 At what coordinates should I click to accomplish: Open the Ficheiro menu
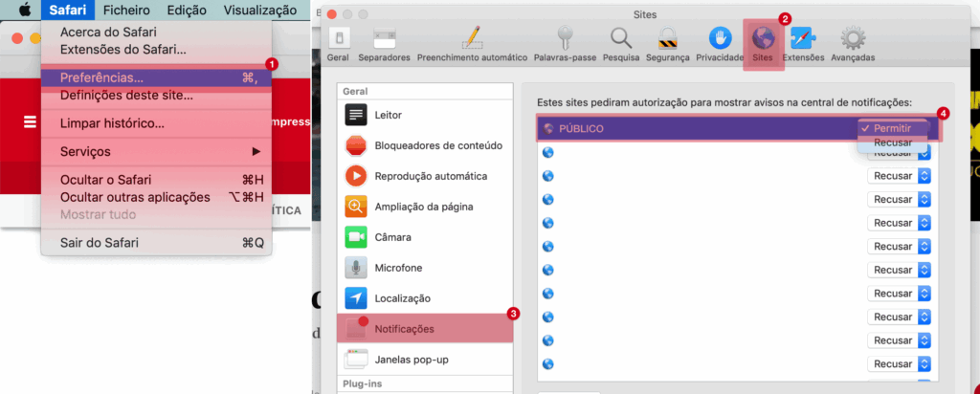(x=126, y=10)
